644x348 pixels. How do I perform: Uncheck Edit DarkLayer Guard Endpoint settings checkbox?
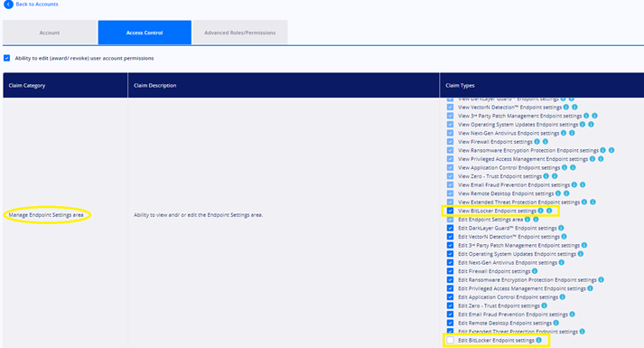450,228
